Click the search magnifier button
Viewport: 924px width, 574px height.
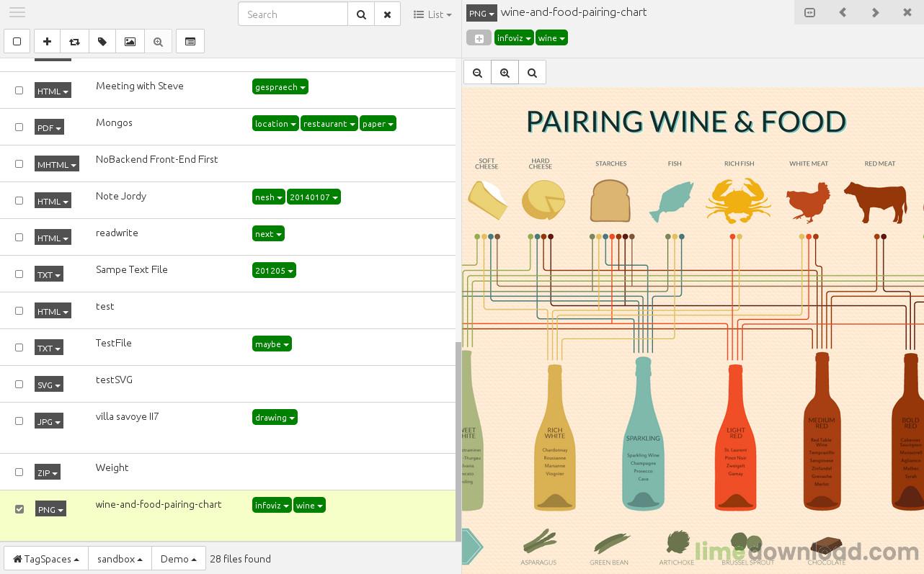click(x=361, y=14)
